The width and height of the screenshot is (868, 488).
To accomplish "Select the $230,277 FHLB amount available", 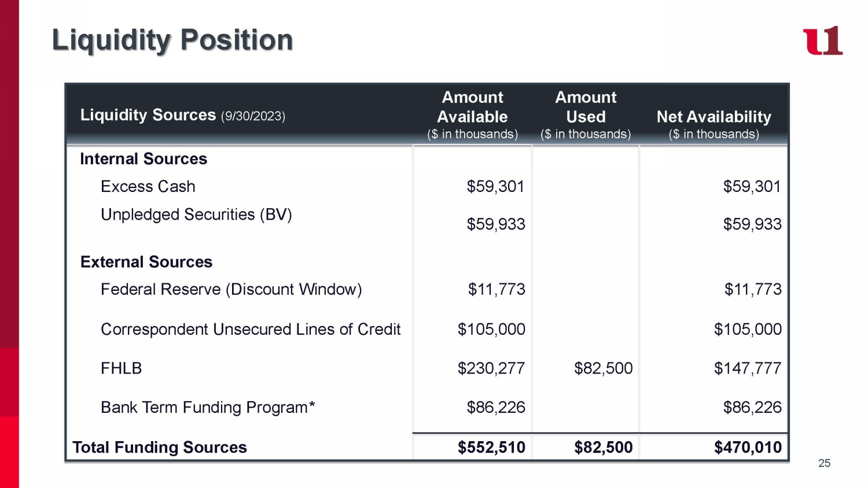I will pyautogui.click(x=491, y=368).
